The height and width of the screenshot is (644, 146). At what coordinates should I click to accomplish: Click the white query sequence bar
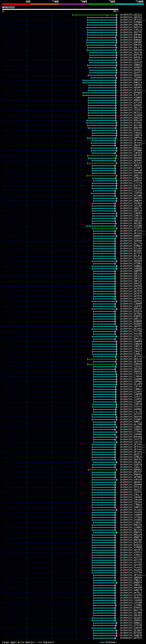pyautogui.click(x=60, y=9)
